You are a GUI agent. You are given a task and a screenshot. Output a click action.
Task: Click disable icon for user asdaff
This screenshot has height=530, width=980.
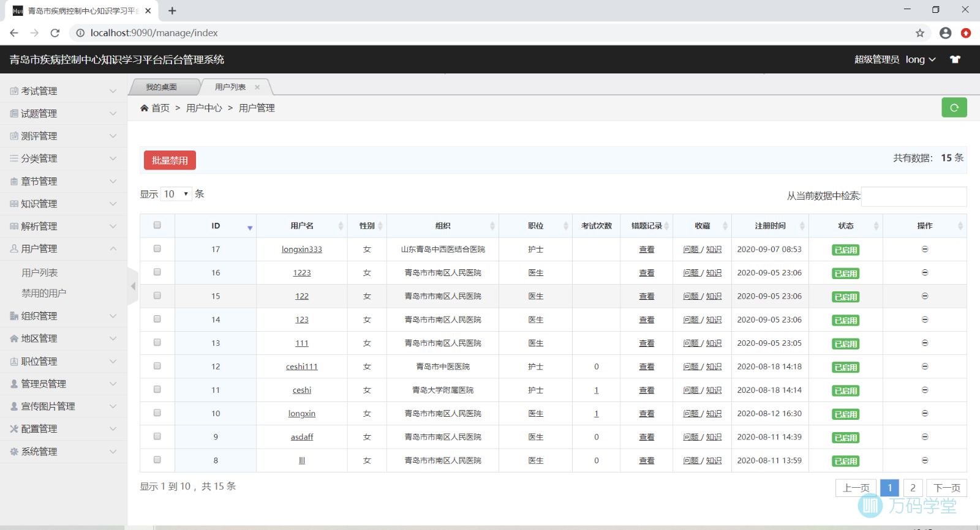point(925,437)
